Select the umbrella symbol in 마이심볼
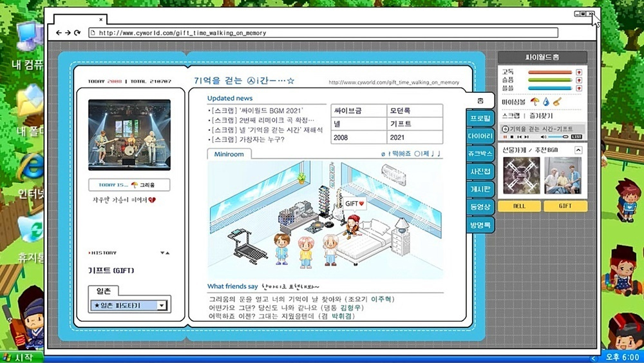The width and height of the screenshot is (644, 363). 535,101
